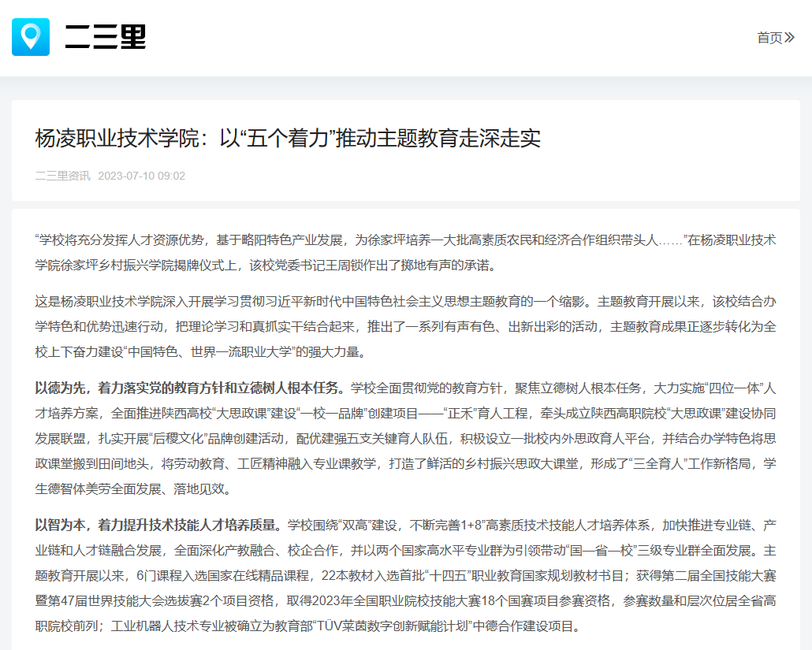Screen dimensions: 812x650
Task: Click the opening paragraph starting with 学校将充分发挥
Action: click(405, 252)
